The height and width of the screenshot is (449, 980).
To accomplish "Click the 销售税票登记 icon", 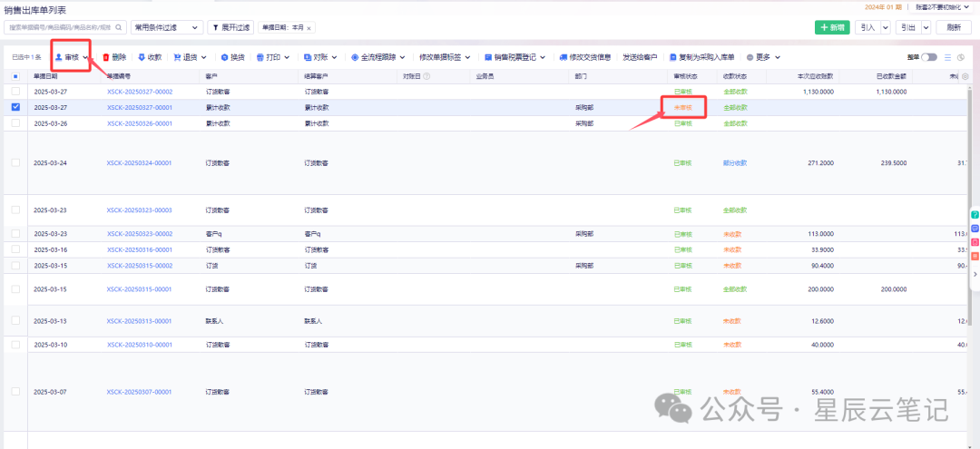I will pos(488,57).
